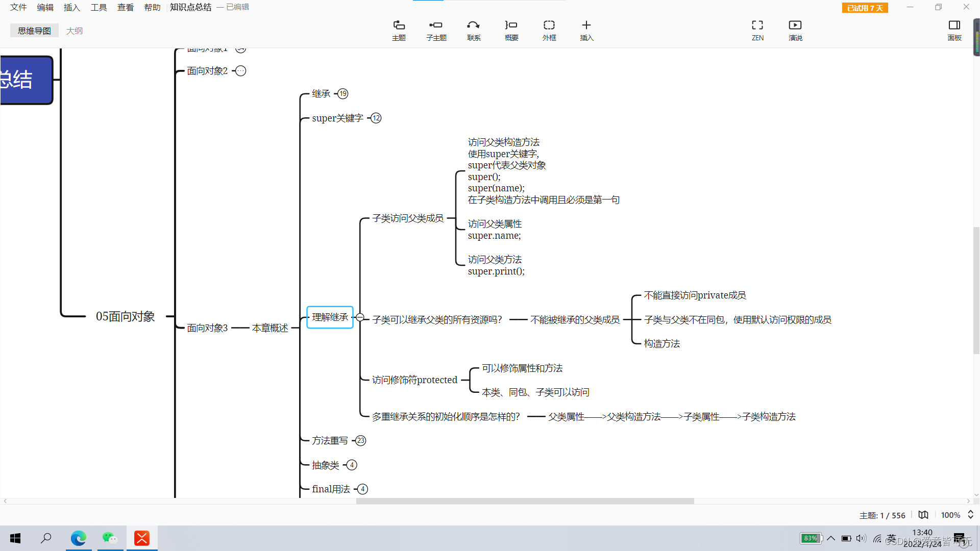This screenshot has height=551, width=980.
Task: Open the 查看 menu
Action: click(x=126, y=7)
